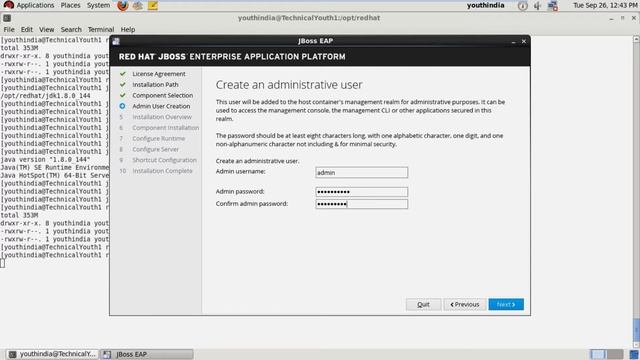The height and width of the screenshot is (360, 640).
Task: Open the Applications menu
Action: 35,5
